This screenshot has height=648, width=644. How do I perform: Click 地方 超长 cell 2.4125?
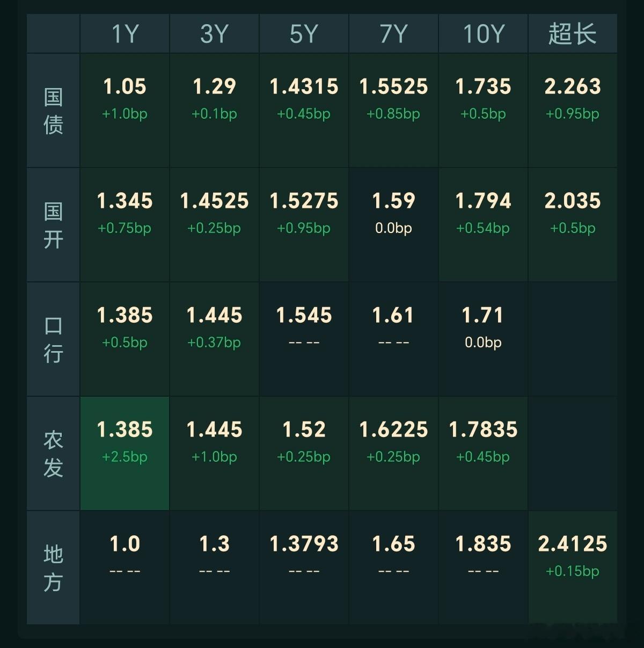[x=573, y=568]
